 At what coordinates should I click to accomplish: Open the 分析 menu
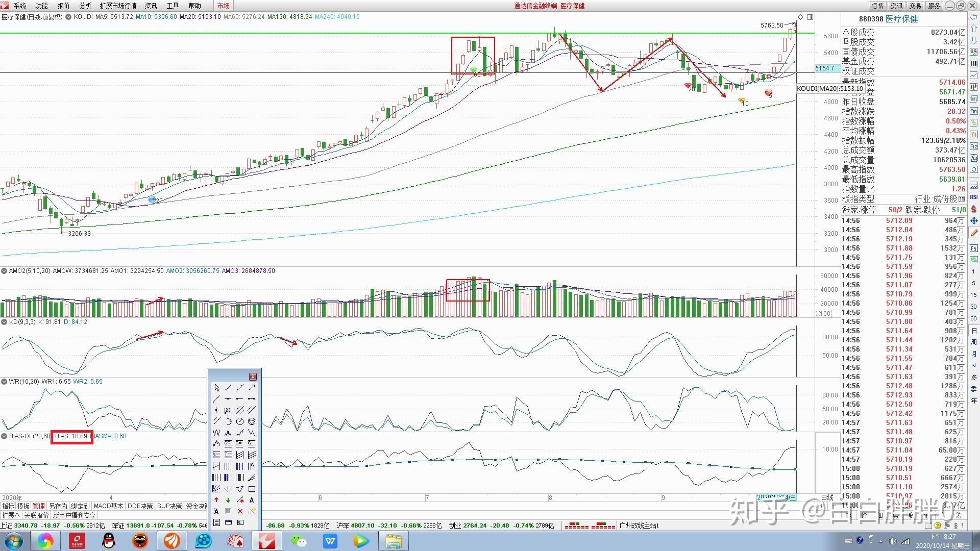click(85, 6)
